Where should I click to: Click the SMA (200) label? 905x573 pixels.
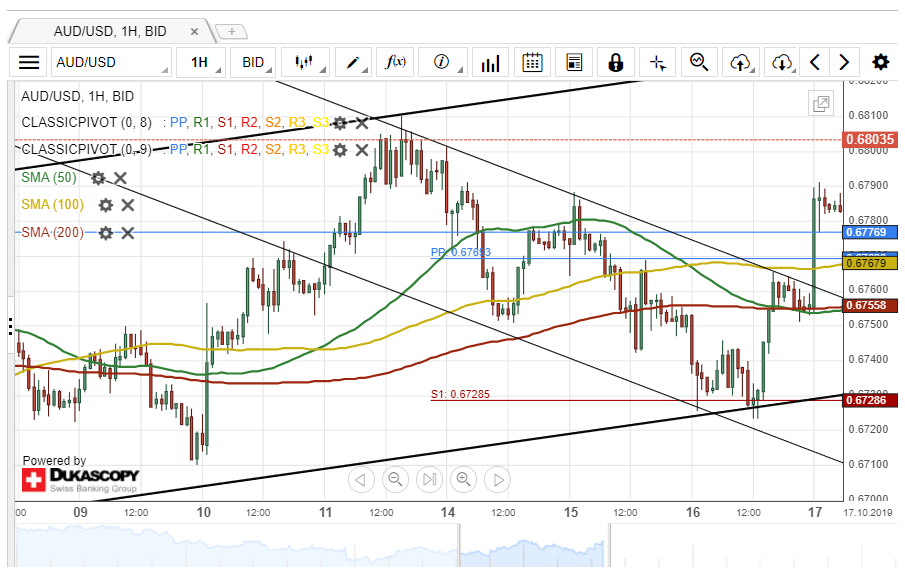point(53,232)
